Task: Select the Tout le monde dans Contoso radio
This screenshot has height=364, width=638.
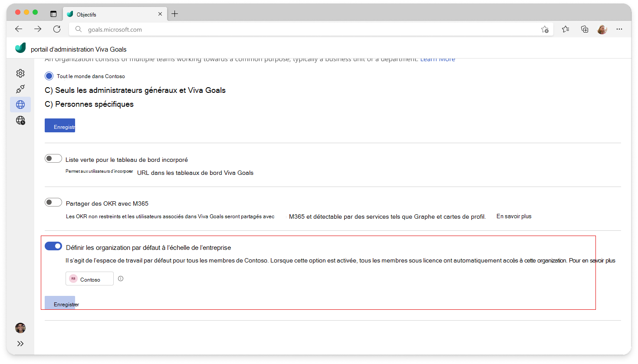Action: 49,76
